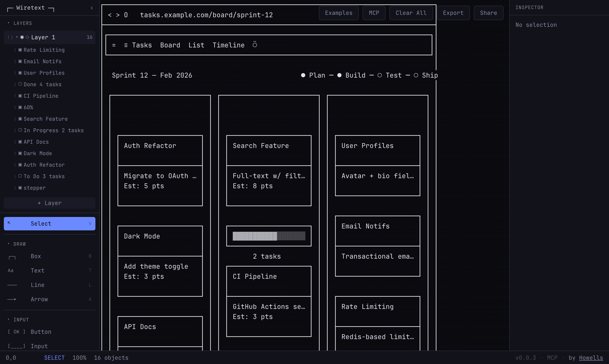The width and height of the screenshot is (609, 364).
Task: Collapse the Layer 1 tree item
Action: (17, 37)
